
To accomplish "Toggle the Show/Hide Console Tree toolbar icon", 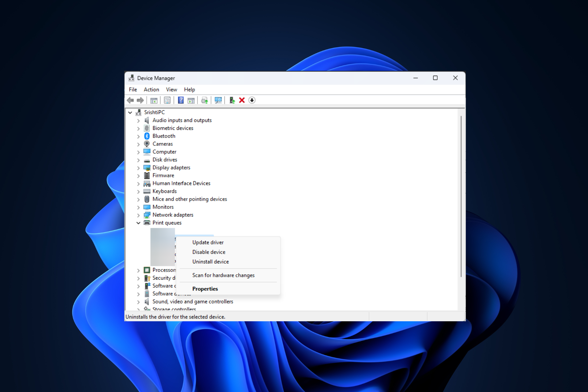I will pos(154,100).
